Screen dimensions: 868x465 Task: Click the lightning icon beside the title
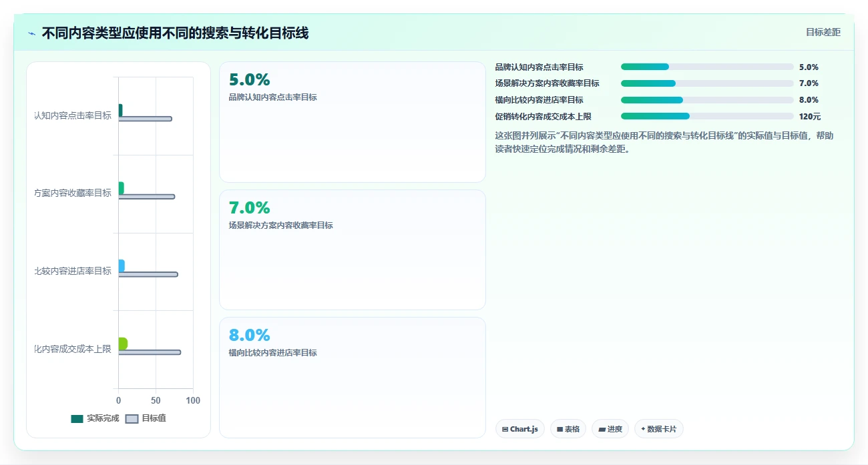tap(31, 33)
